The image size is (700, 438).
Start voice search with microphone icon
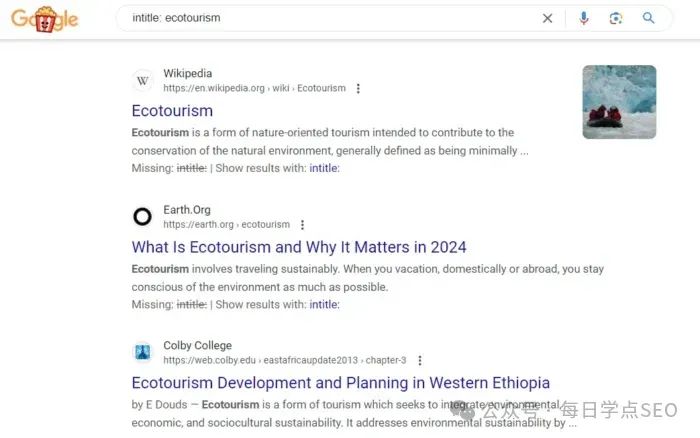click(x=583, y=18)
